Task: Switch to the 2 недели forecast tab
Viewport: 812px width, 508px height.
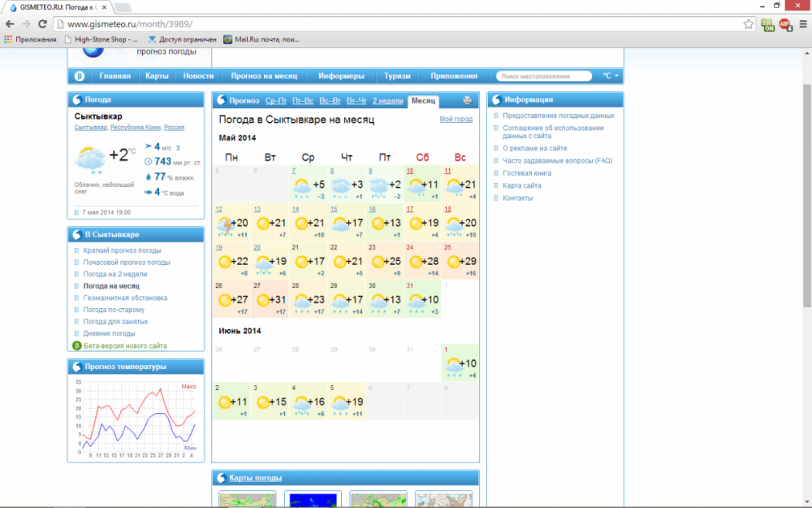Action: [x=387, y=101]
